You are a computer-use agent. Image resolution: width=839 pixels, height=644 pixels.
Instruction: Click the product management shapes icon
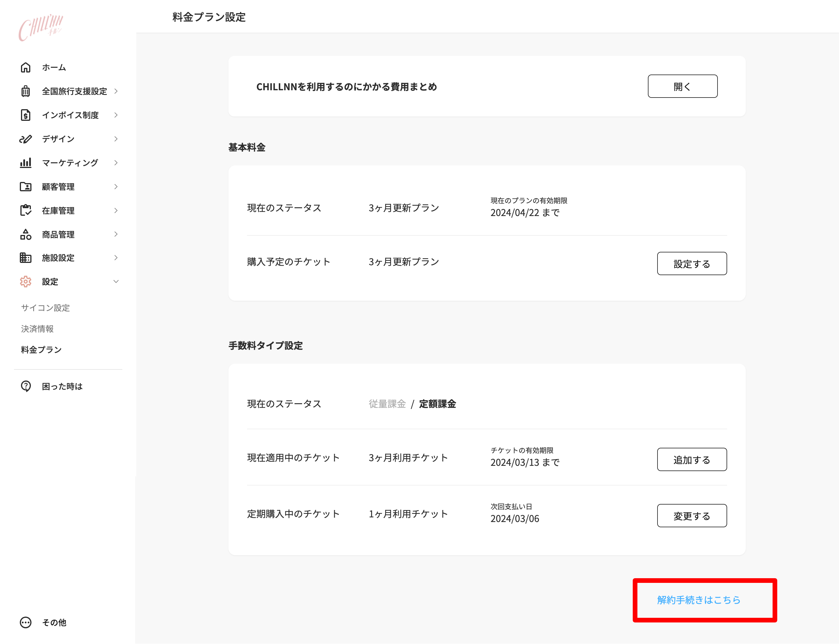26,234
